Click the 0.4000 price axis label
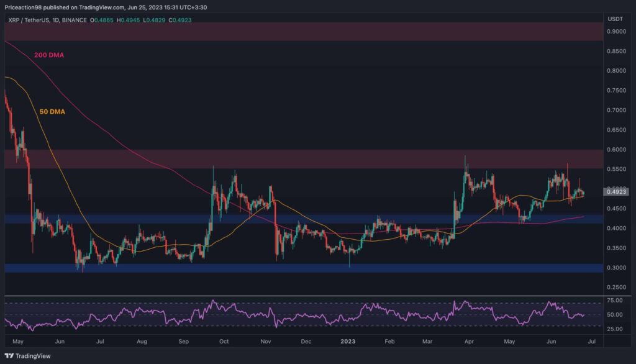The width and height of the screenshot is (636, 364). (616, 228)
